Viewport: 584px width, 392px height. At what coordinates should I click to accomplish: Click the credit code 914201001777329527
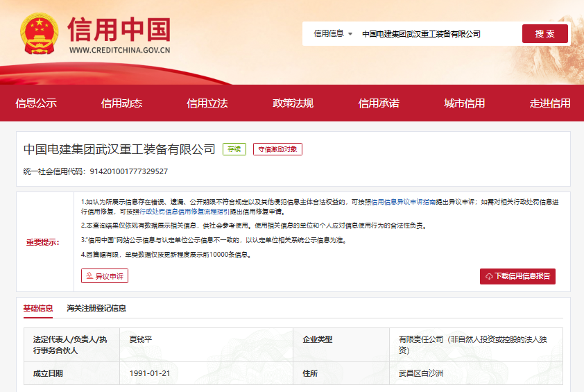point(129,171)
